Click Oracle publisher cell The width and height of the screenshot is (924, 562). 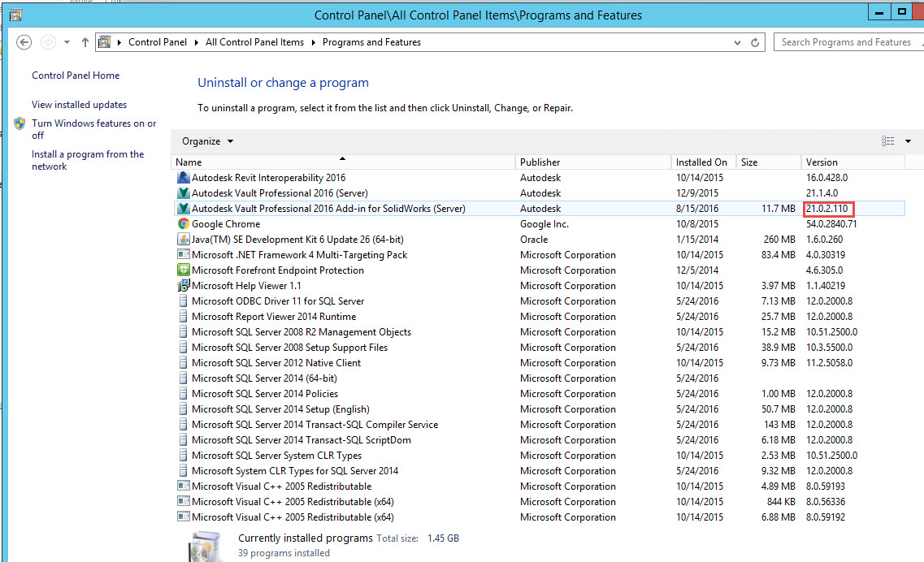pos(534,239)
